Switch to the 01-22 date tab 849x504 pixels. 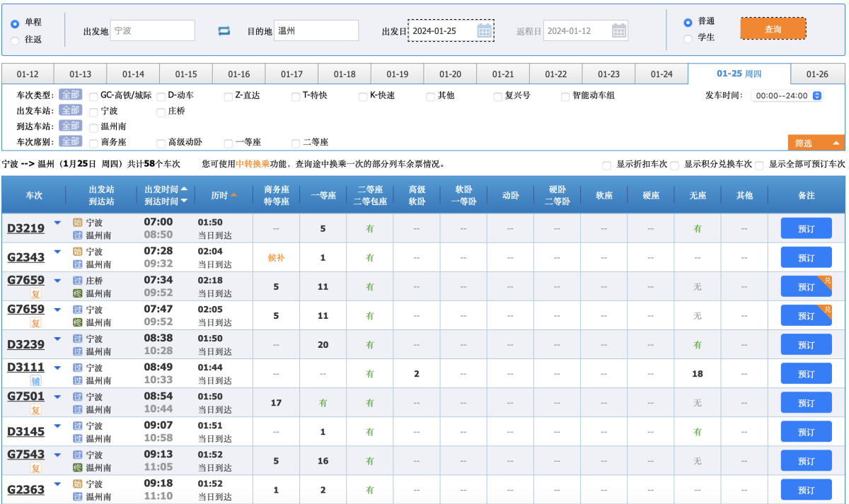point(556,74)
